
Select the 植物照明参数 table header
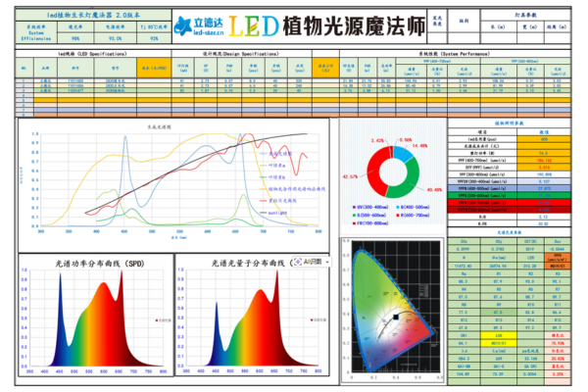[509, 123]
